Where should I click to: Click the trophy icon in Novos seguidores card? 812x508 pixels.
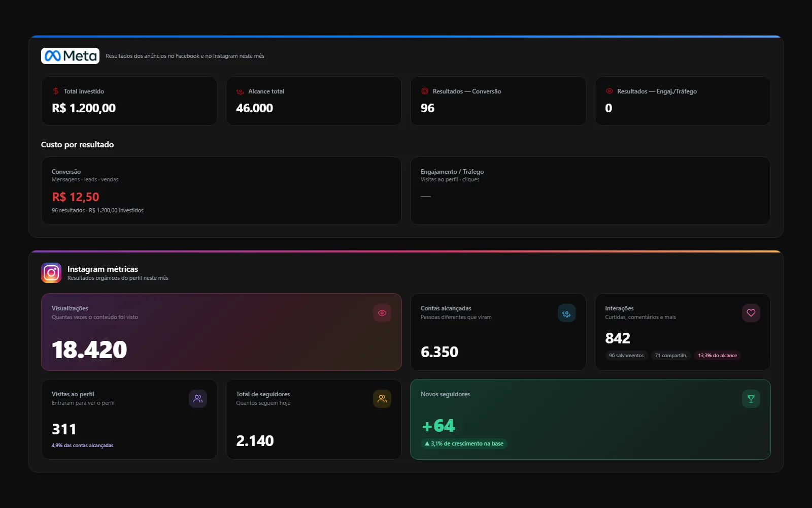[751, 399]
